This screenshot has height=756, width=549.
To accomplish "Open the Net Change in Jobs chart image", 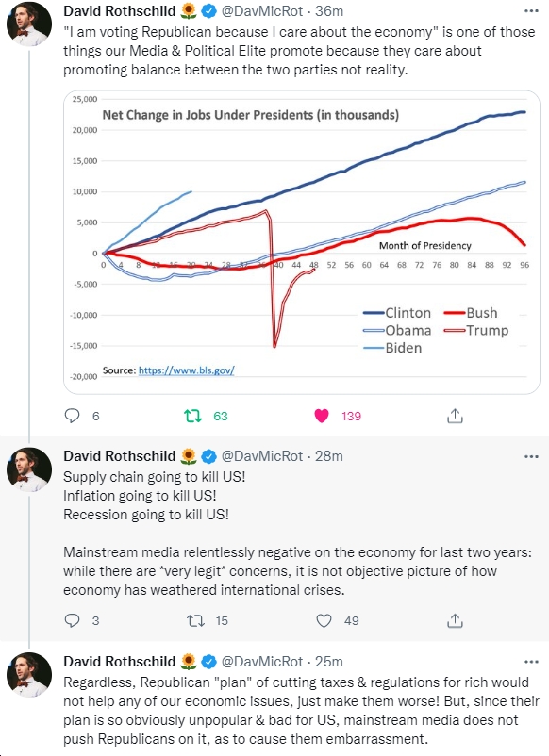I will coord(302,242).
